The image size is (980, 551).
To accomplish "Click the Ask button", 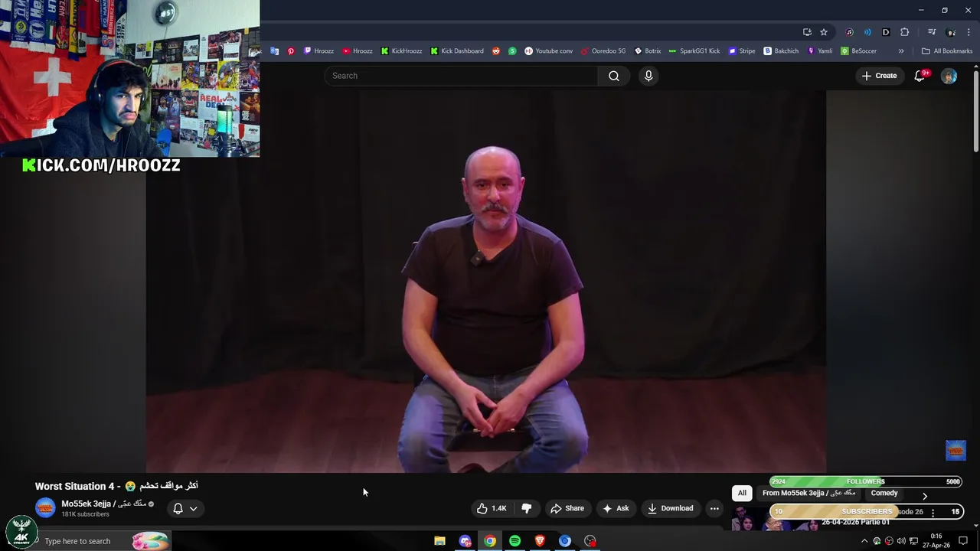I will (x=616, y=508).
